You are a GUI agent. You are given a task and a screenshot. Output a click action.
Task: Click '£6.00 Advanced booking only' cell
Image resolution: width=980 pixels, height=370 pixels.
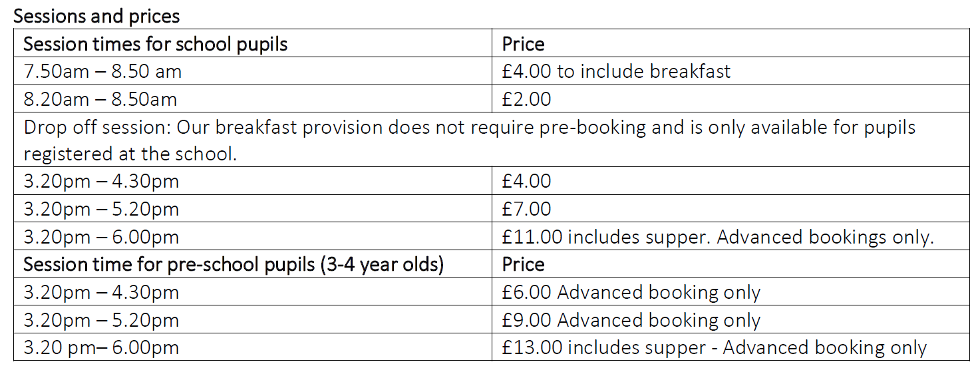click(731, 292)
